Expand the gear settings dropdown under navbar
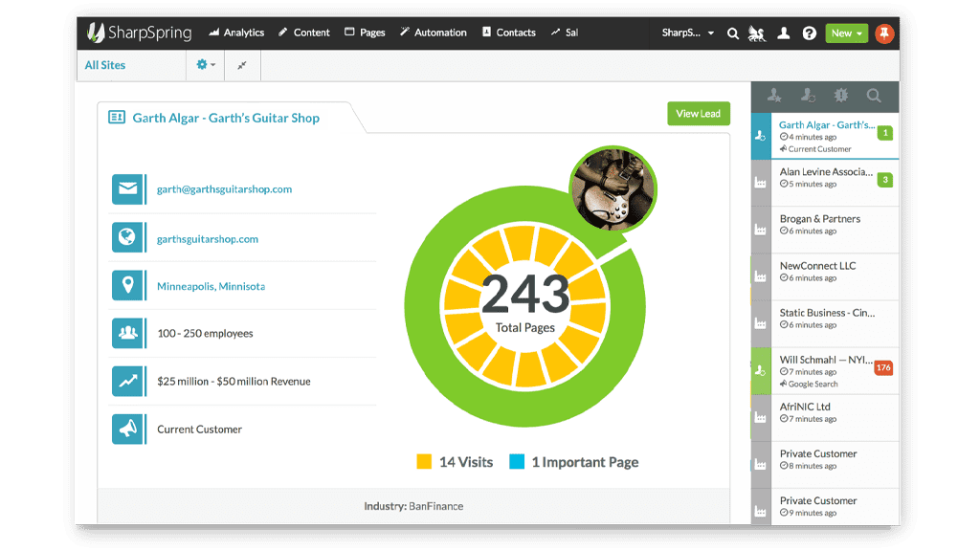The image size is (980, 551). pos(206,64)
